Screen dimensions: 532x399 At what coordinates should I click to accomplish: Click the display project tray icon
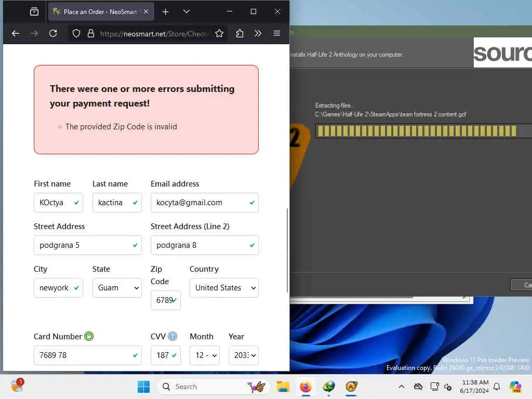tap(434, 387)
